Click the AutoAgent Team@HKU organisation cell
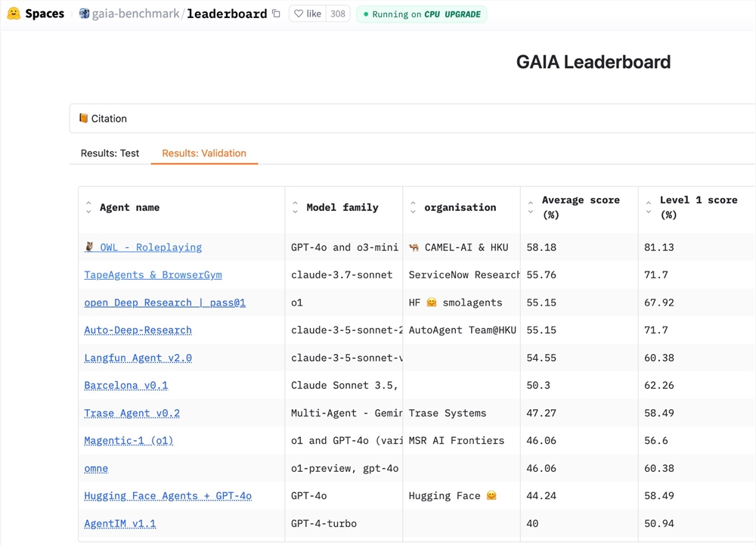Image resolution: width=756 pixels, height=546 pixels. pyautogui.click(x=463, y=330)
